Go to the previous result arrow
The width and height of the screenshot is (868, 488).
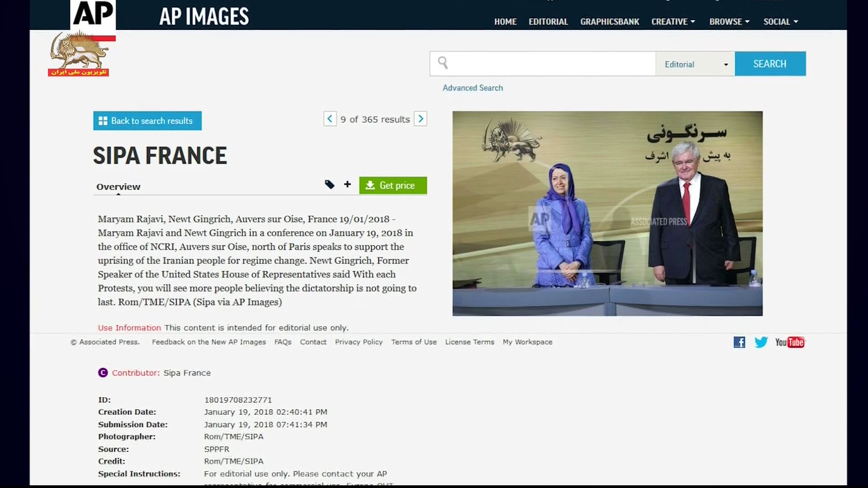330,119
